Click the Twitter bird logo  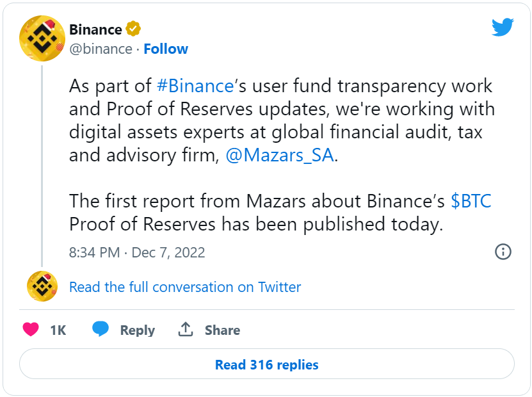click(503, 27)
